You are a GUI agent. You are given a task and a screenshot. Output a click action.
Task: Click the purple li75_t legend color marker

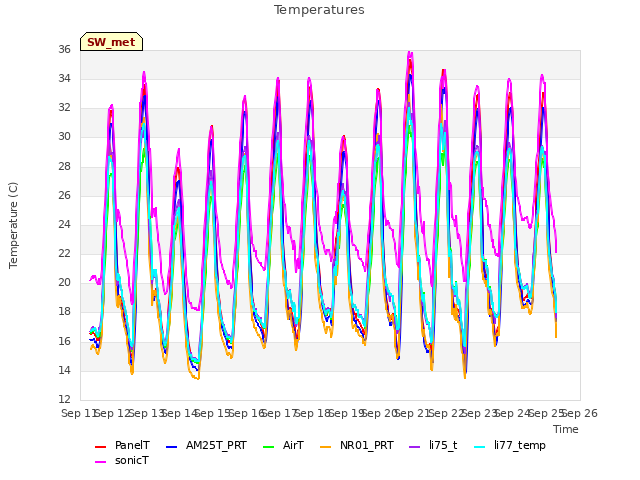coord(415,447)
